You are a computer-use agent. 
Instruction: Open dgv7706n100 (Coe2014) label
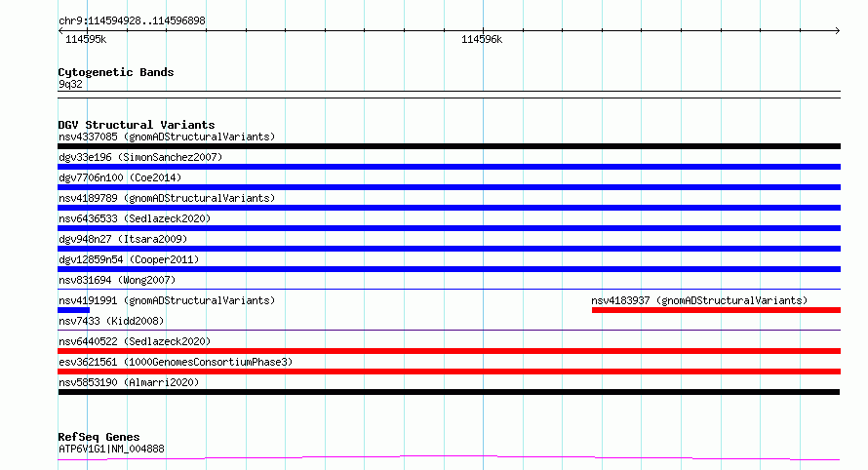(120, 177)
